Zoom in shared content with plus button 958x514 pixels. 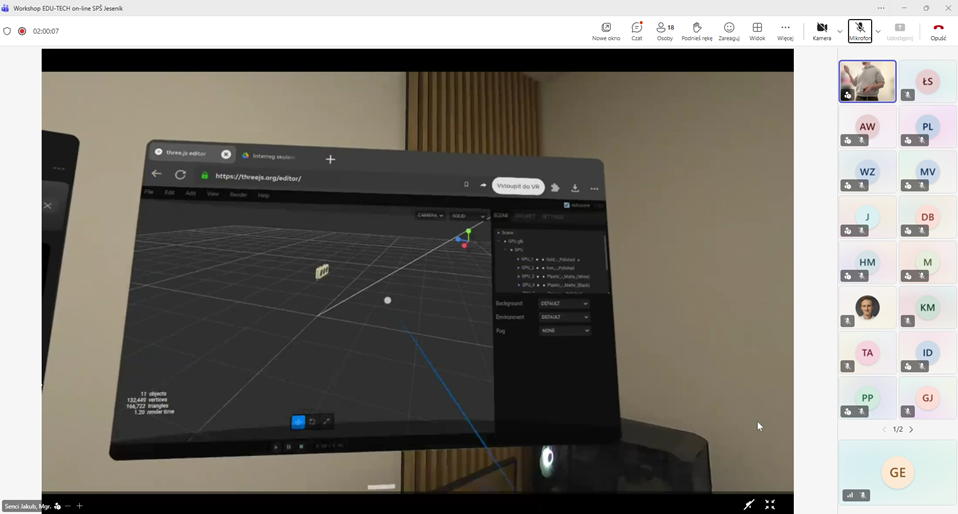tap(80, 506)
